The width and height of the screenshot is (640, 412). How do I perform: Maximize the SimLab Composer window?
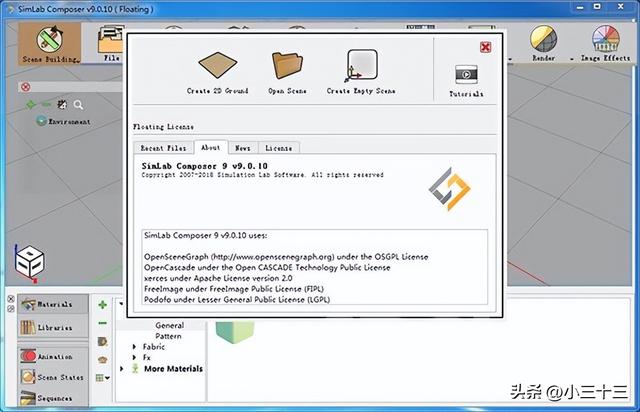tap(597, 7)
